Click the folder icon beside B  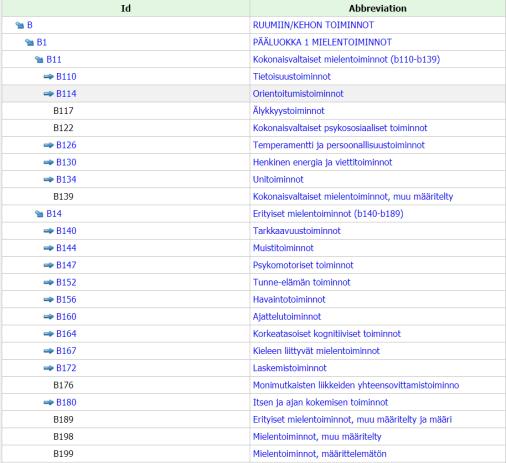pyautogui.click(x=20, y=25)
